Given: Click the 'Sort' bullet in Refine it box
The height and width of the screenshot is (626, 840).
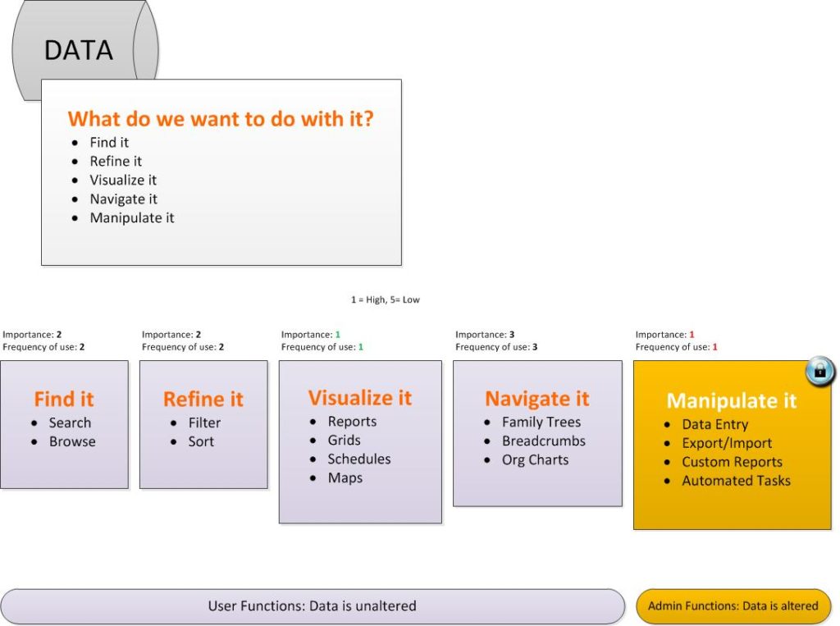Looking at the screenshot, I should click(x=201, y=441).
